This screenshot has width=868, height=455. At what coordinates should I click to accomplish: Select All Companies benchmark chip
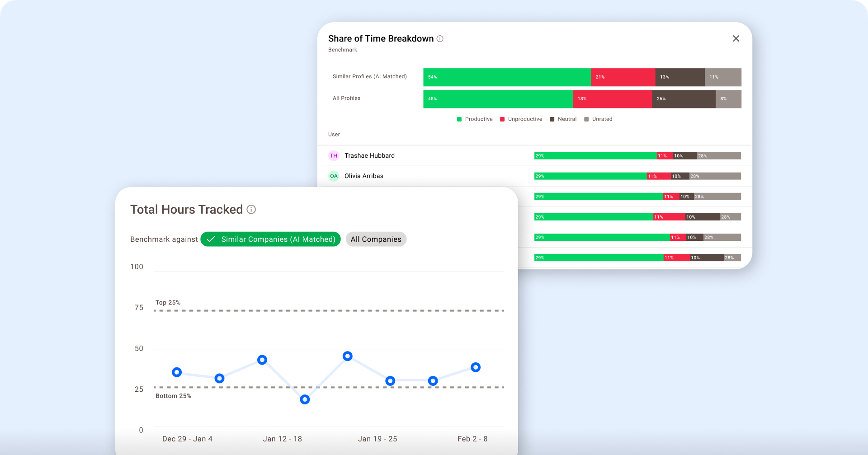[376, 239]
